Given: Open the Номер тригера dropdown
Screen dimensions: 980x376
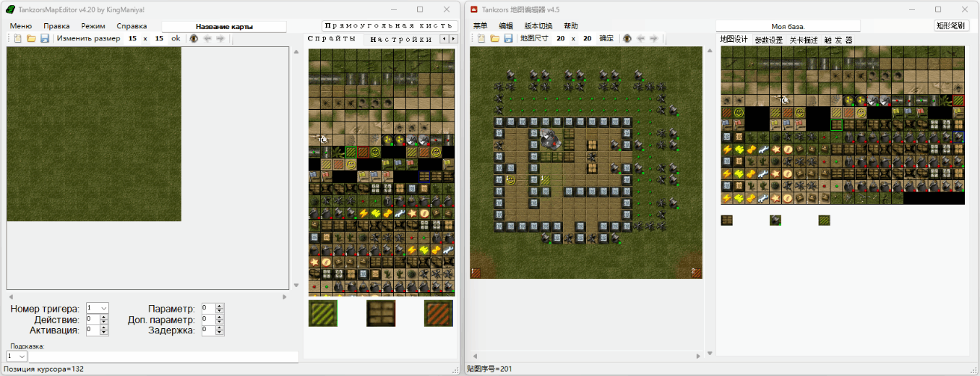Looking at the screenshot, I should pos(97,308).
